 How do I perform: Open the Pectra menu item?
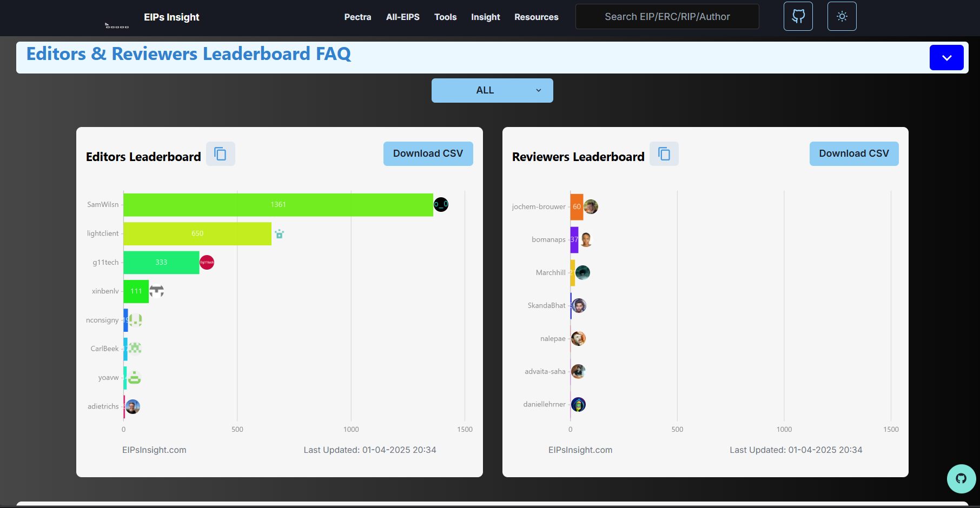point(357,17)
